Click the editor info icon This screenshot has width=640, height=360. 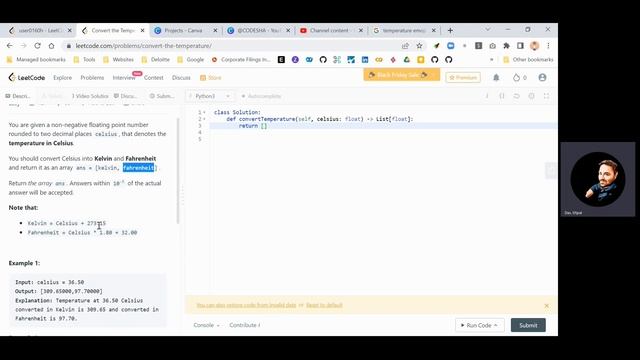[487, 96]
